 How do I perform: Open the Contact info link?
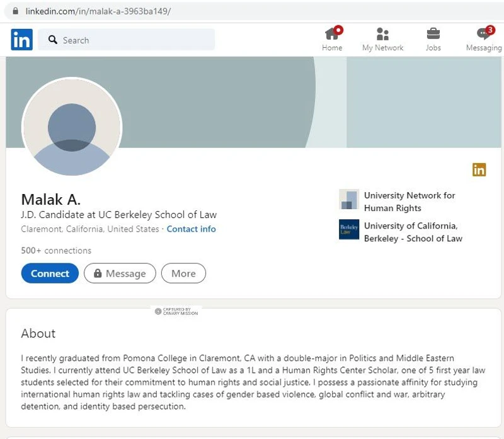pyautogui.click(x=191, y=229)
